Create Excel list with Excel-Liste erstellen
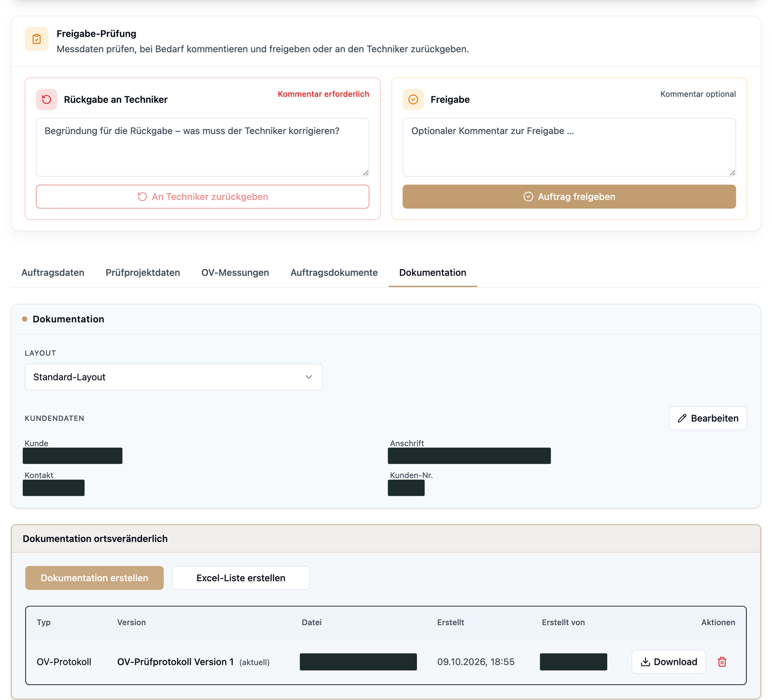Viewport: 772px width, 700px height. [x=241, y=578]
